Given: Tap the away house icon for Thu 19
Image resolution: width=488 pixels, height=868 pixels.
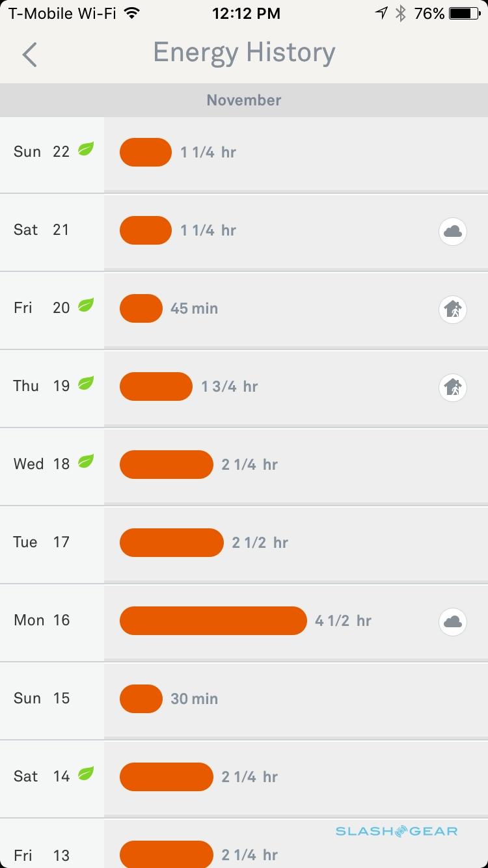Looking at the screenshot, I should pyautogui.click(x=452, y=387).
